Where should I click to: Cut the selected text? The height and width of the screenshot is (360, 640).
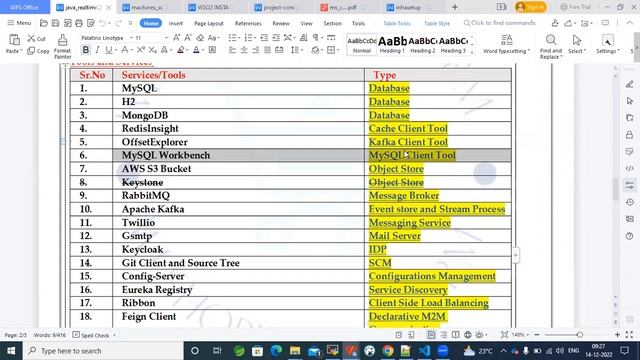point(36,38)
